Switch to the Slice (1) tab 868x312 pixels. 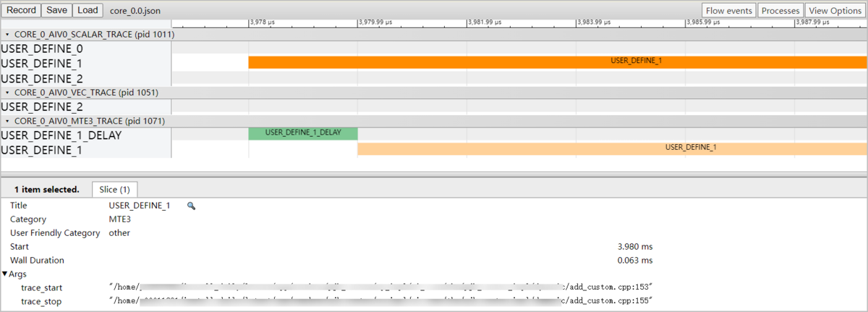(114, 190)
